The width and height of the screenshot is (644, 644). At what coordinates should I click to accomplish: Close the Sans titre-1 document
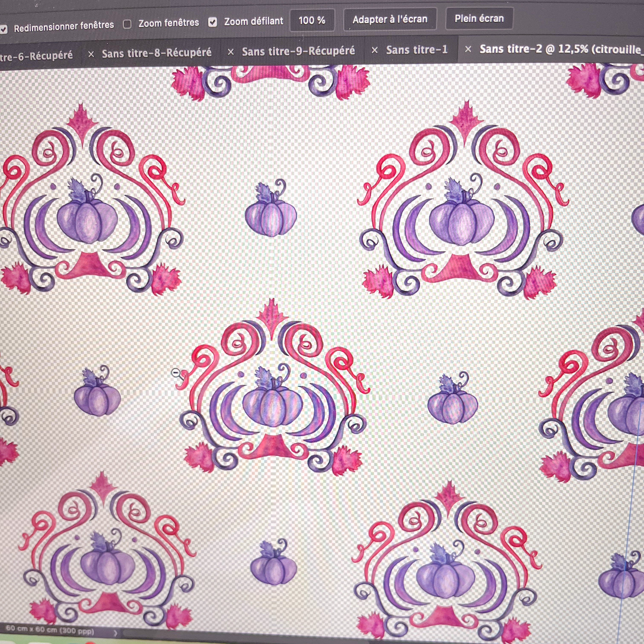pos(375,50)
